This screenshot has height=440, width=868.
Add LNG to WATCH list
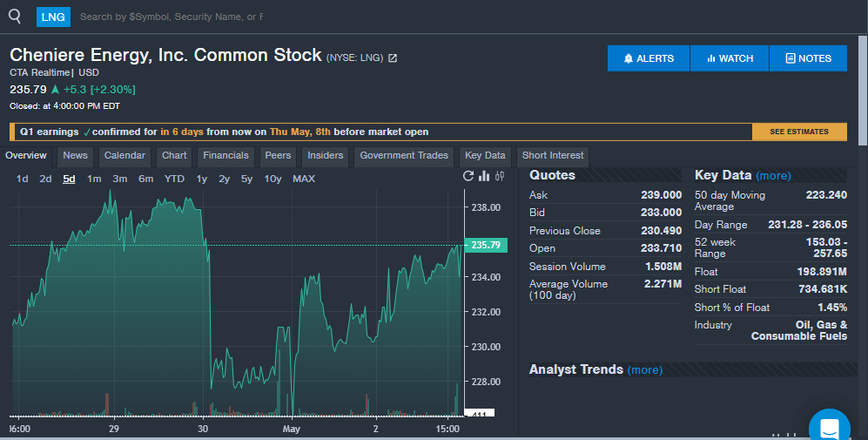(730, 58)
